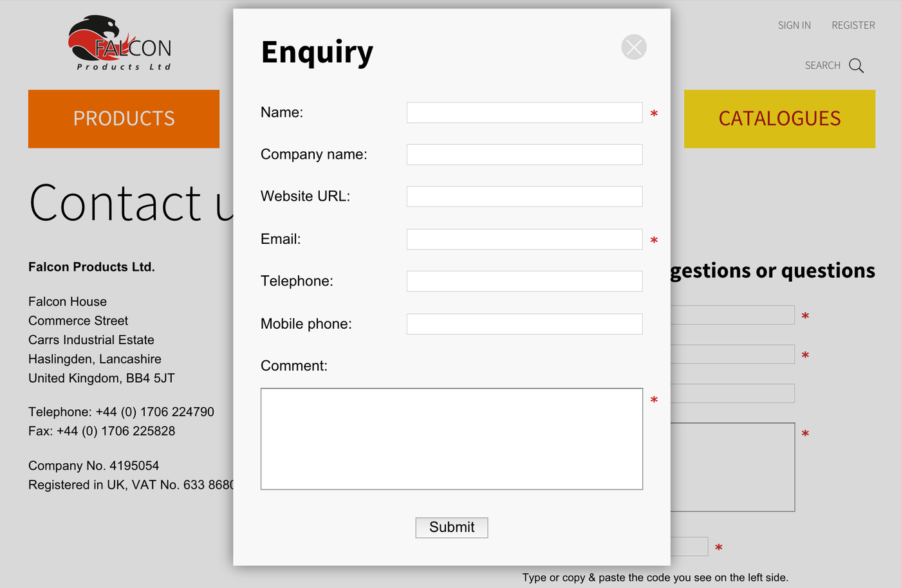Click the large text area behind the dialog
This screenshot has width=901, height=588.
click(732, 467)
